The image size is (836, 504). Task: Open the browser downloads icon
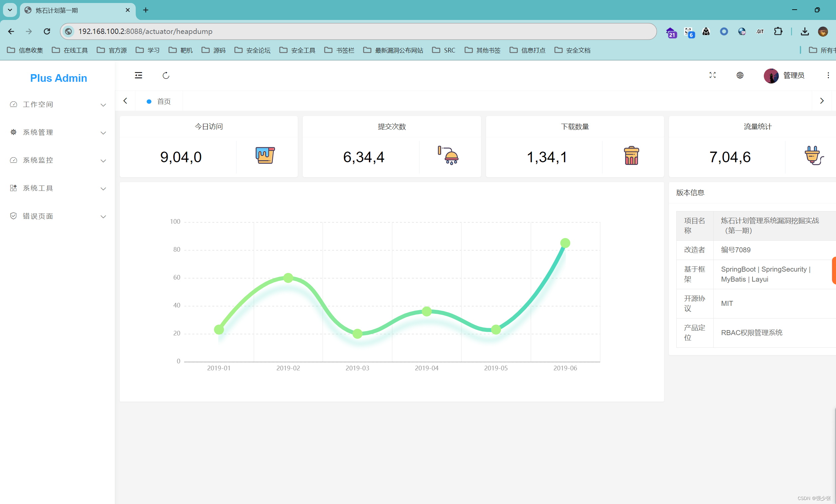pos(805,32)
